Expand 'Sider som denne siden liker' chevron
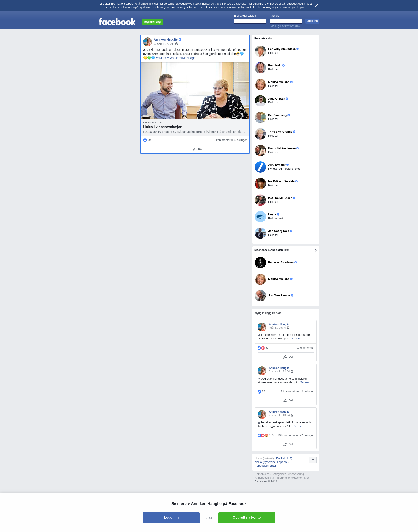The height and width of the screenshot is (532, 418). coord(316,250)
